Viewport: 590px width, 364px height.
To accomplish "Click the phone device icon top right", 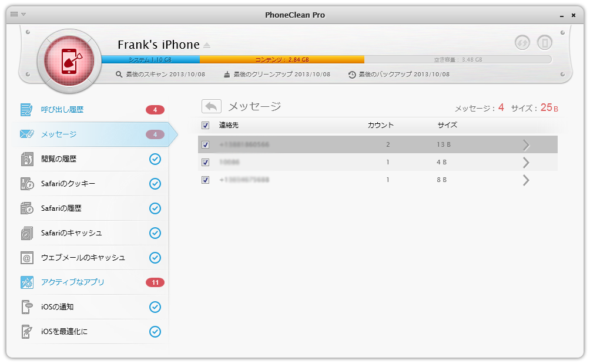I will (x=545, y=42).
